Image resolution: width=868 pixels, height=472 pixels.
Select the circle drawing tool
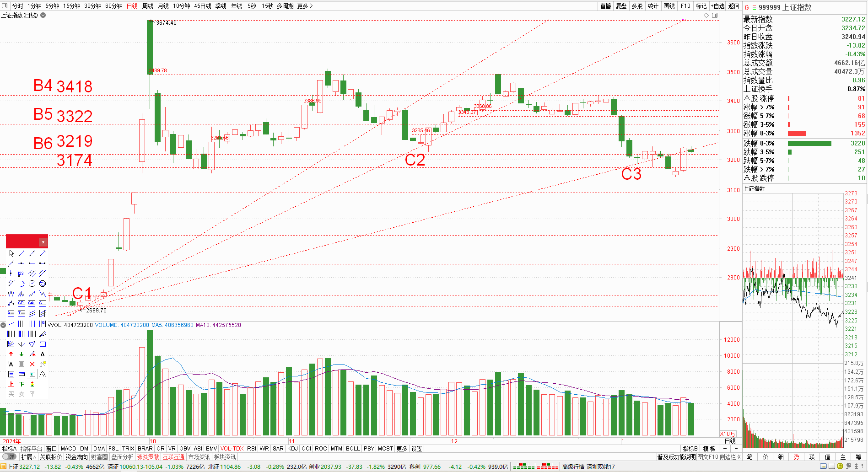(x=32, y=284)
